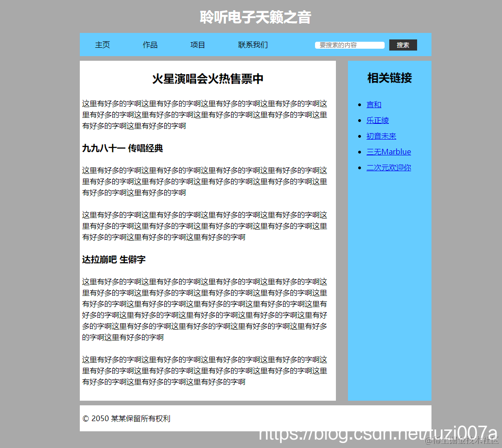Image resolution: width=502 pixels, height=448 pixels.
Task: Click the 主页 navigation menu item
Action: [x=103, y=45]
